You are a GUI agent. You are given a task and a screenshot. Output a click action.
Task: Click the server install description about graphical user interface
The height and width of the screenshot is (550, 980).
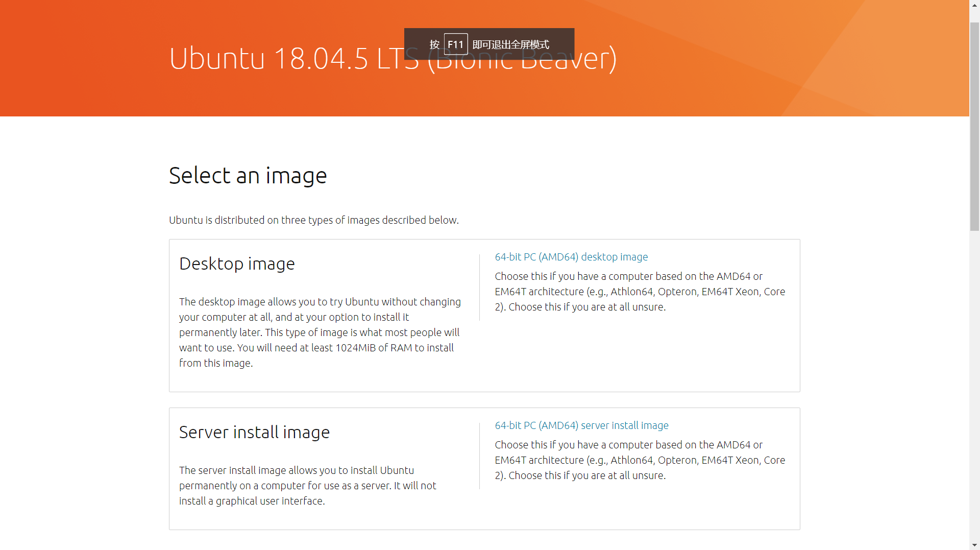[308, 486]
